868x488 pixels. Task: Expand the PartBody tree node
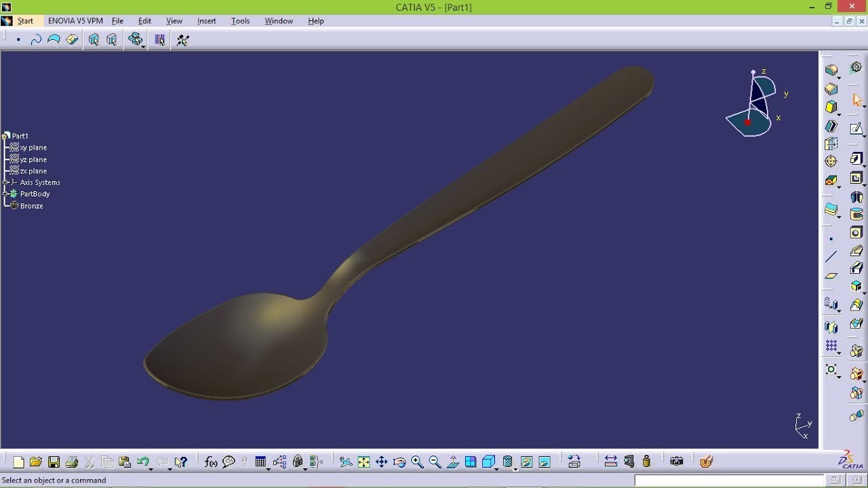[5, 194]
